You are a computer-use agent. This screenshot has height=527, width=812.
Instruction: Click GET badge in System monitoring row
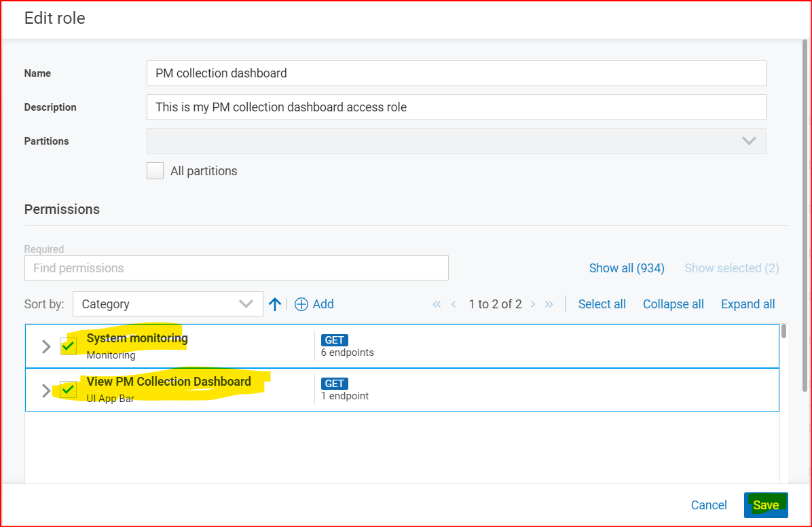335,340
